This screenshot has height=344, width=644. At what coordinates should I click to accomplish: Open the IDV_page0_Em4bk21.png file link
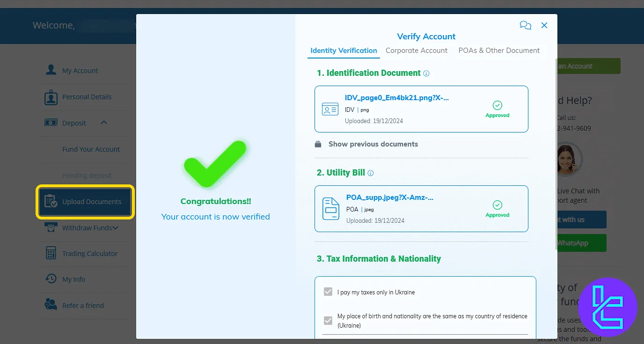pos(396,98)
